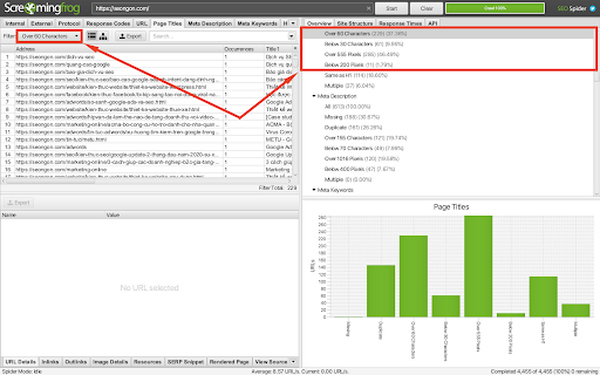Open the Rendered Page bottom tab
The height and width of the screenshot is (375, 600).
pyautogui.click(x=230, y=362)
